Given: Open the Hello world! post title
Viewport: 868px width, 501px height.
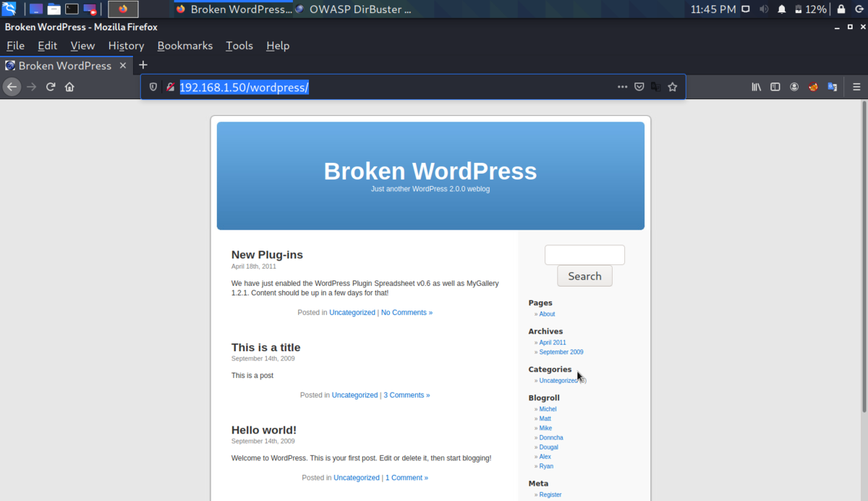Looking at the screenshot, I should click(264, 430).
